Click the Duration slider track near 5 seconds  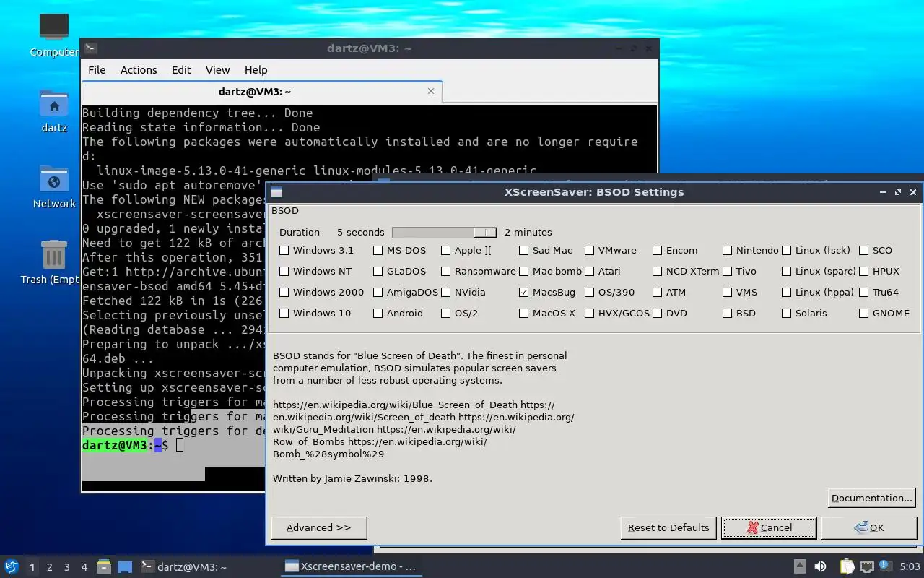[x=397, y=232]
